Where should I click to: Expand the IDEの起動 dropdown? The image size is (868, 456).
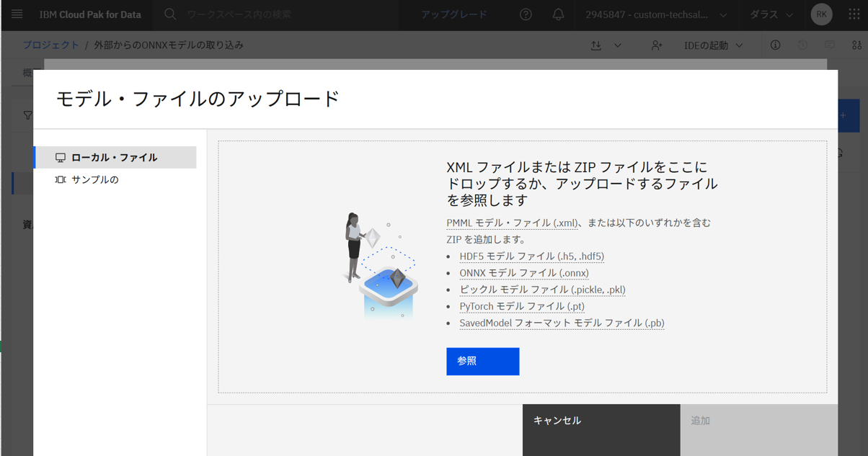[714, 45]
